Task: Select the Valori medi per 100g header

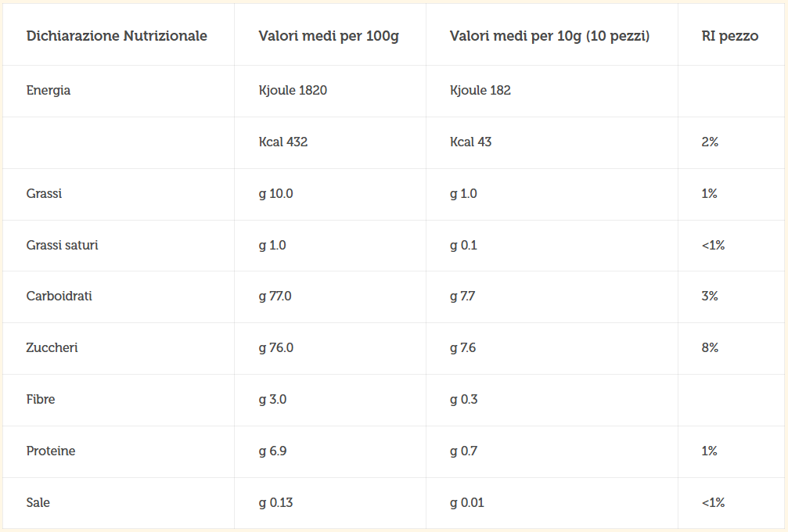Action: pos(329,36)
